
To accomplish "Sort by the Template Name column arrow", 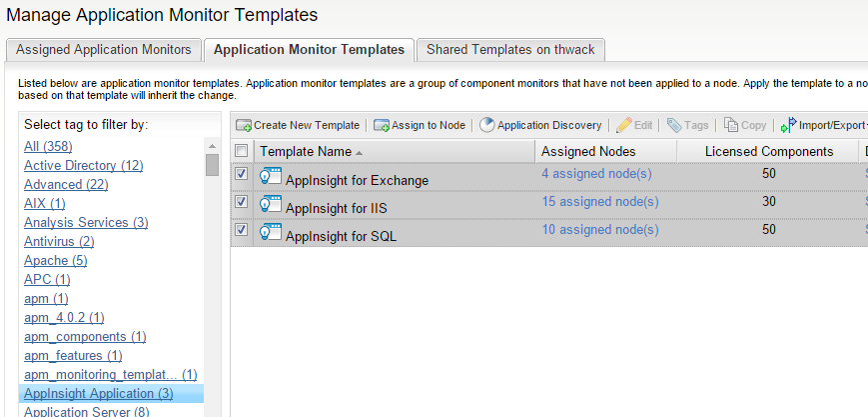I will point(360,152).
